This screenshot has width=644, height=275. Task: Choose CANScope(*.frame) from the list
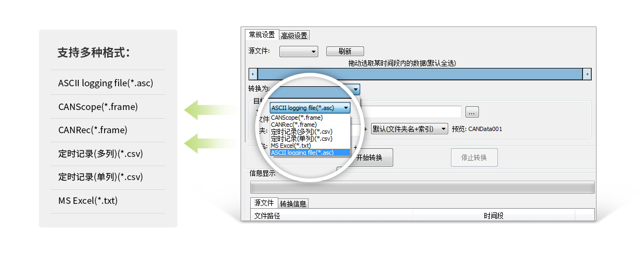[297, 118]
